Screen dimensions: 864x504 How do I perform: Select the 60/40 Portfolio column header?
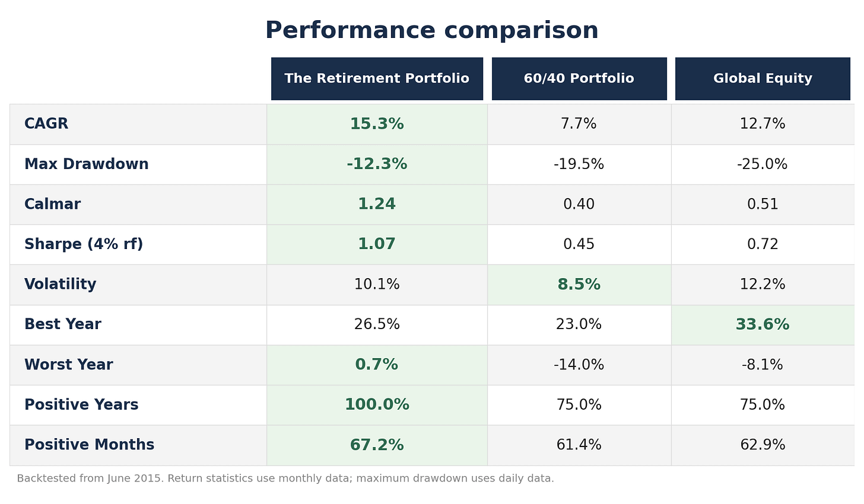tap(579, 79)
